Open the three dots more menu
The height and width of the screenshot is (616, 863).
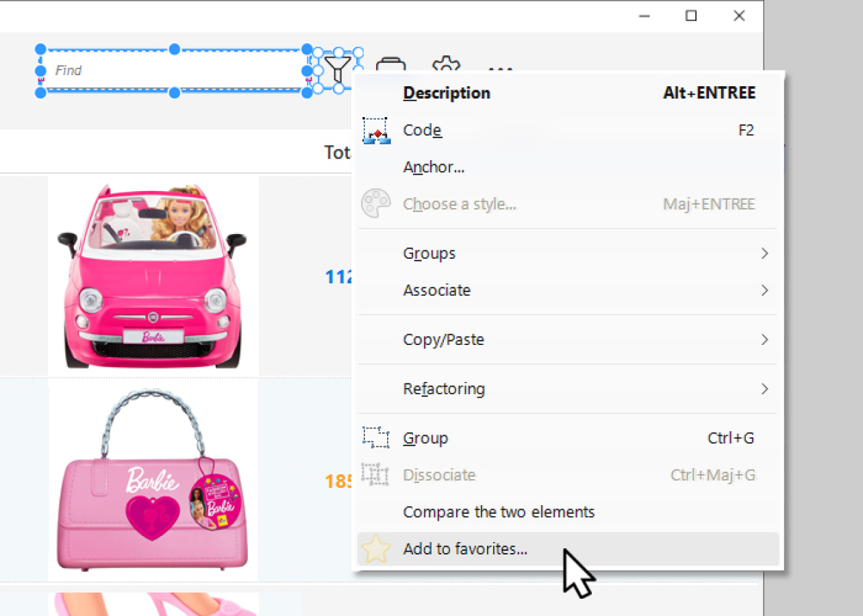click(x=500, y=68)
